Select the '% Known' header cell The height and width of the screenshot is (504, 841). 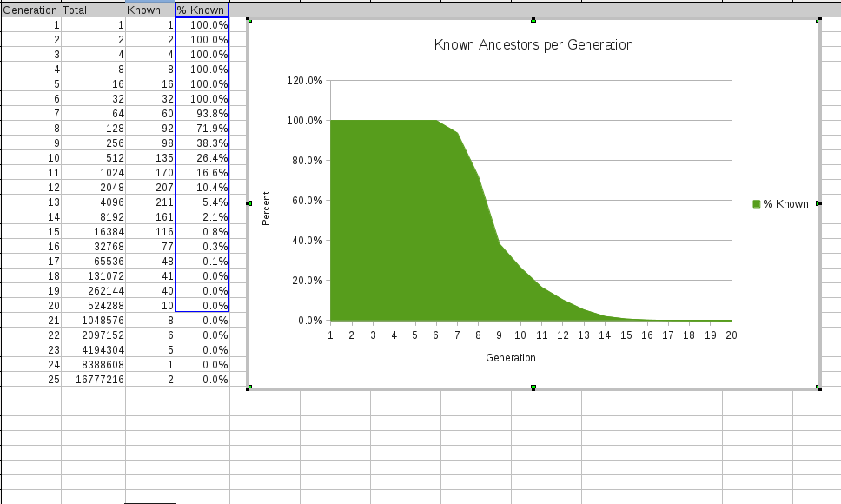(x=202, y=10)
